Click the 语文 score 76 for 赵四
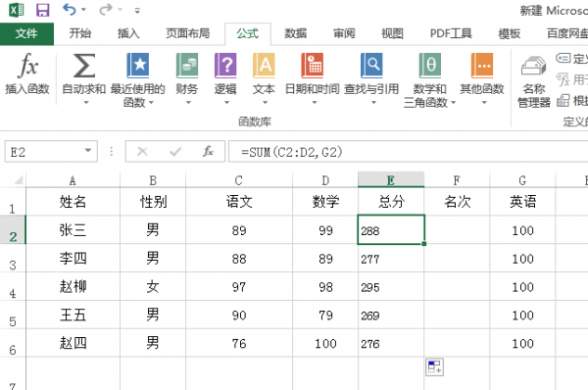Screen dimensions: 588x390 coord(239,343)
